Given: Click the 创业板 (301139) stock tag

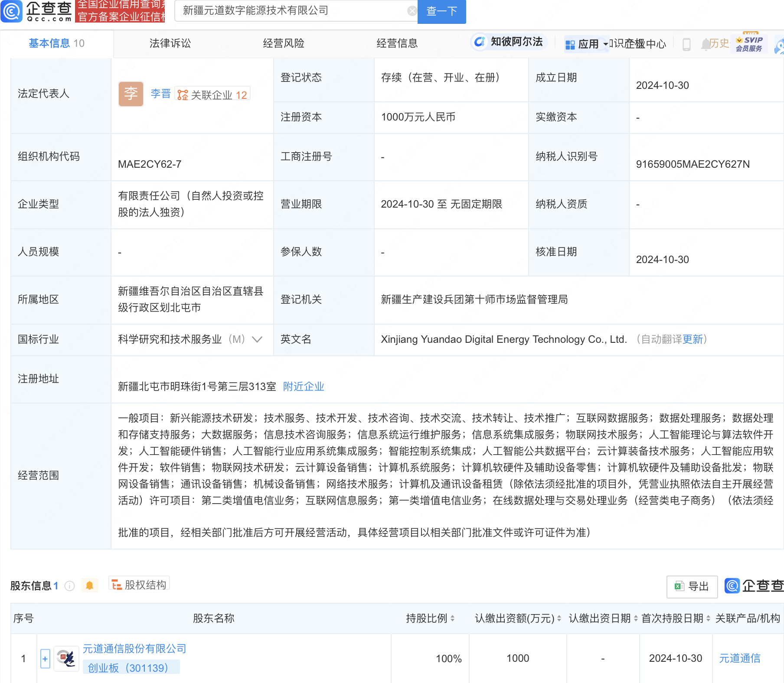Looking at the screenshot, I should [131, 667].
